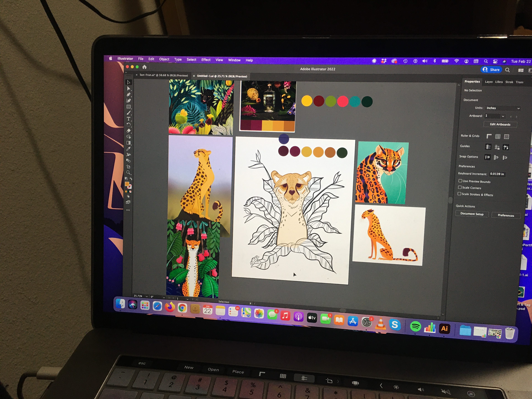This screenshot has height=399, width=532.
Task: Check Scale Strokes & Effects
Action: (x=459, y=194)
